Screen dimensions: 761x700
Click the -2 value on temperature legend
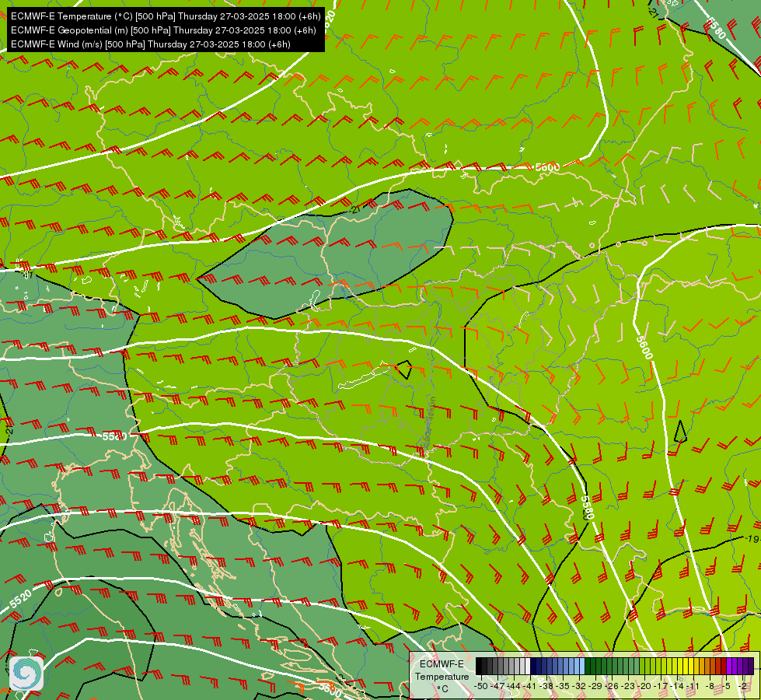coord(742,686)
